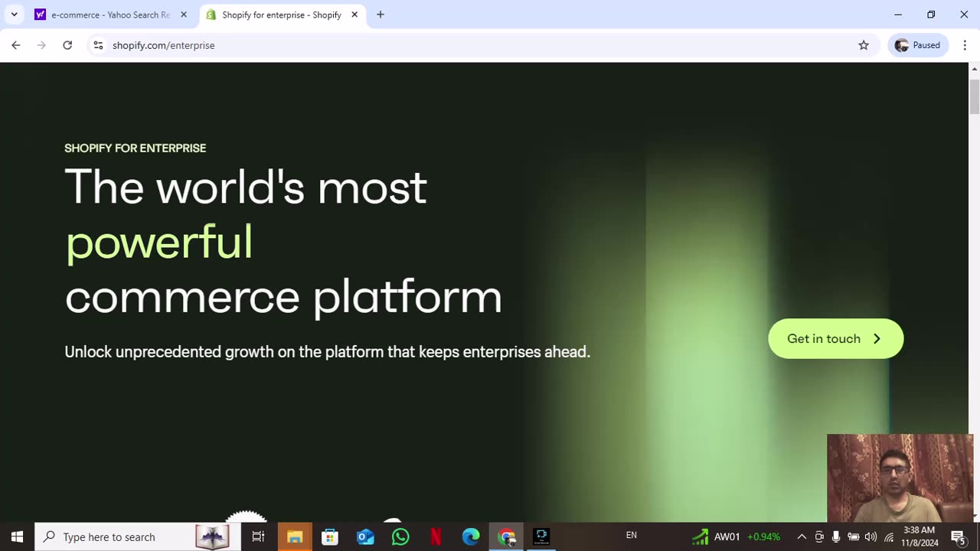Screen dimensions: 980x551
Task: Switch to the e-commerce Yahoo Search tab
Action: 109,15
